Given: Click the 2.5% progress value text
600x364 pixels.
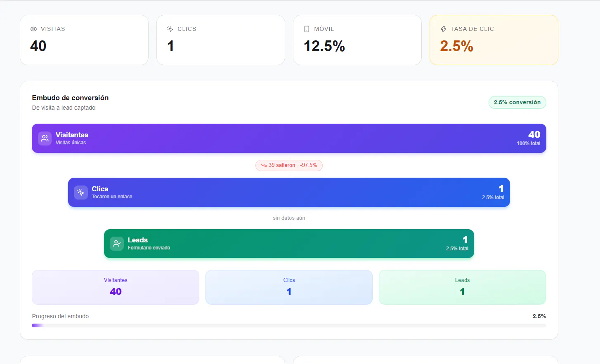Looking at the screenshot, I should [x=539, y=317].
